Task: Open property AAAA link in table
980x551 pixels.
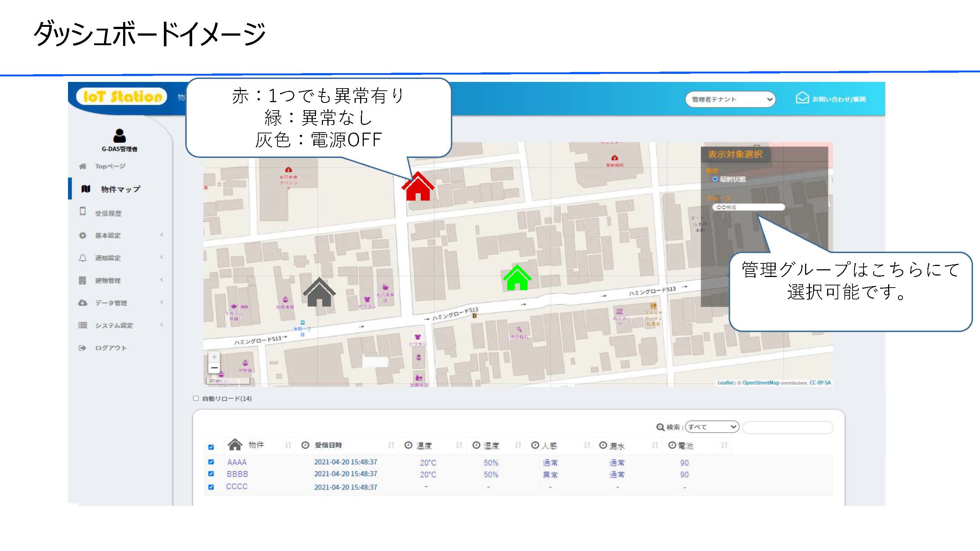Action: (237, 462)
